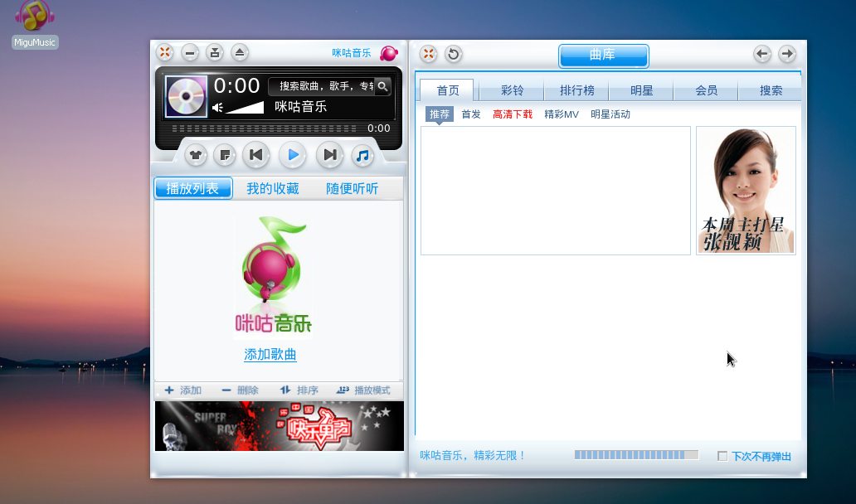Switch to the 随便听听 tab

tap(353, 188)
